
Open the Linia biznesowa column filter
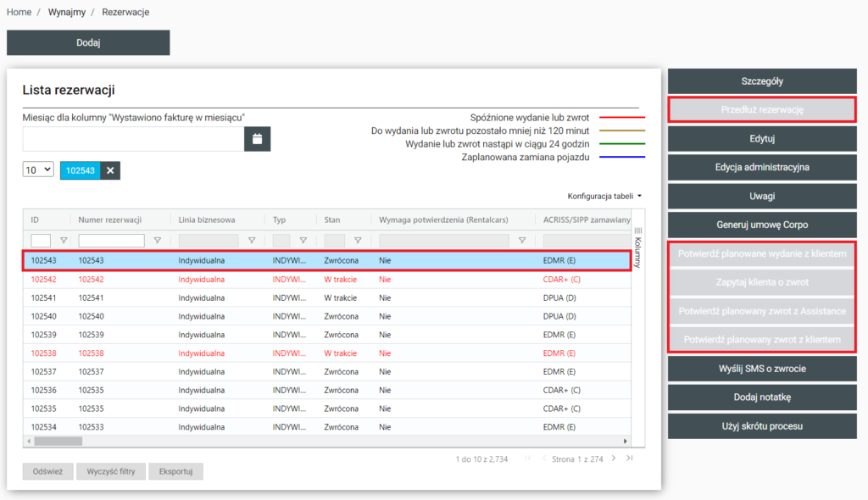[x=251, y=241]
